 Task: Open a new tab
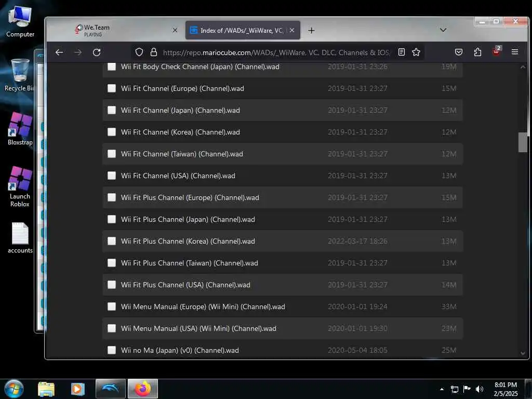coord(311,31)
